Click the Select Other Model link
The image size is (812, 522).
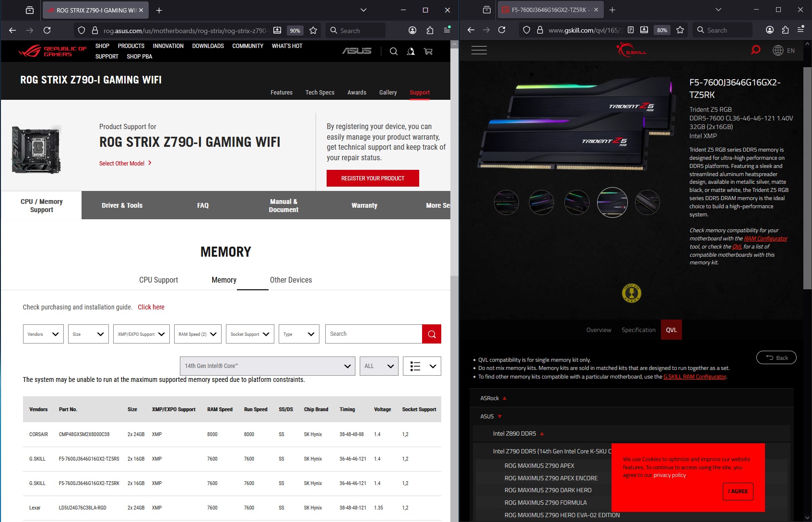tap(126, 164)
